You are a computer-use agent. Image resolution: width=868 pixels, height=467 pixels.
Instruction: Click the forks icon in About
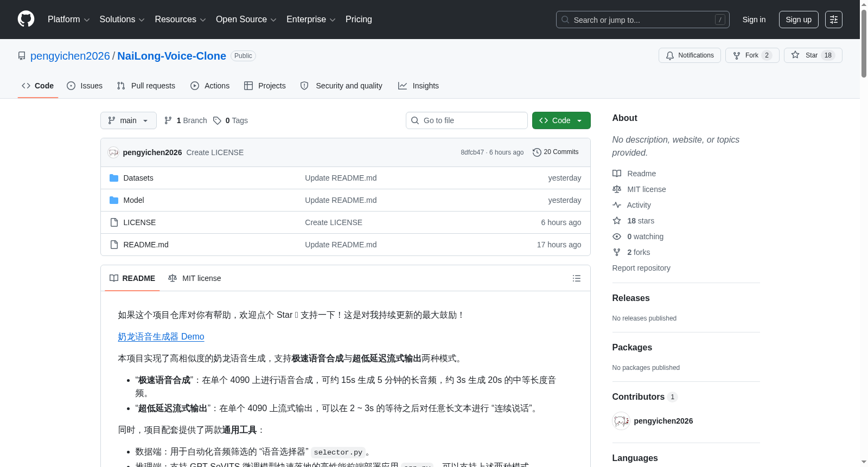[x=617, y=252]
